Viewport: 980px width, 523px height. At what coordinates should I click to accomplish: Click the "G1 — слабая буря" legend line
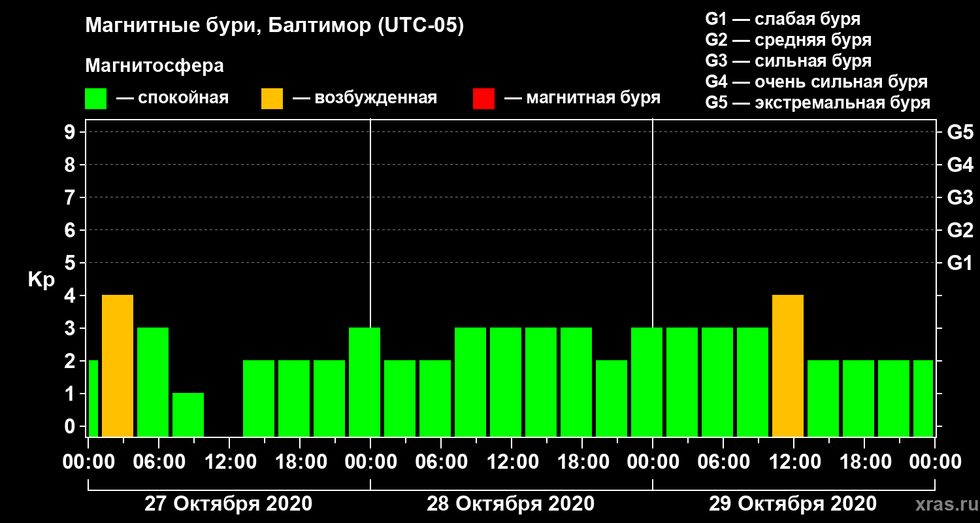click(783, 19)
